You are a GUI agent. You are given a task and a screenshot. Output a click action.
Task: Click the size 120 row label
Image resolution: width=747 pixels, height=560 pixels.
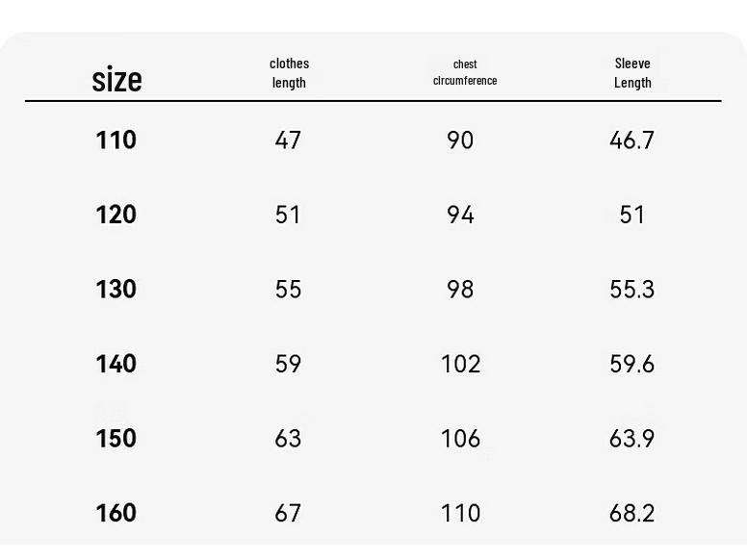116,215
